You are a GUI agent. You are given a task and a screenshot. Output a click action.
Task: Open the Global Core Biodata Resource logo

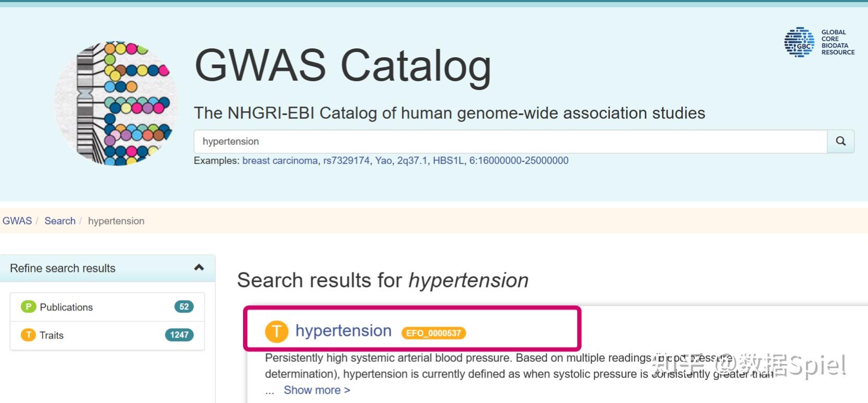pos(819,42)
